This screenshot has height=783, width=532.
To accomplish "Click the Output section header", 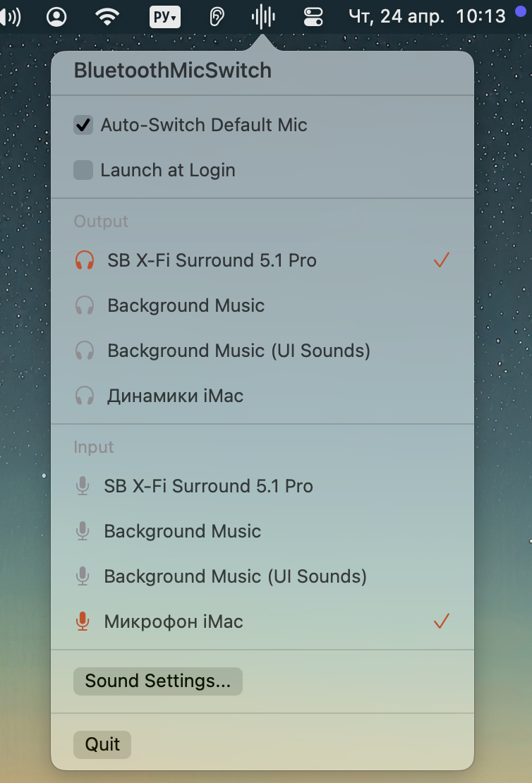I will tap(101, 221).
